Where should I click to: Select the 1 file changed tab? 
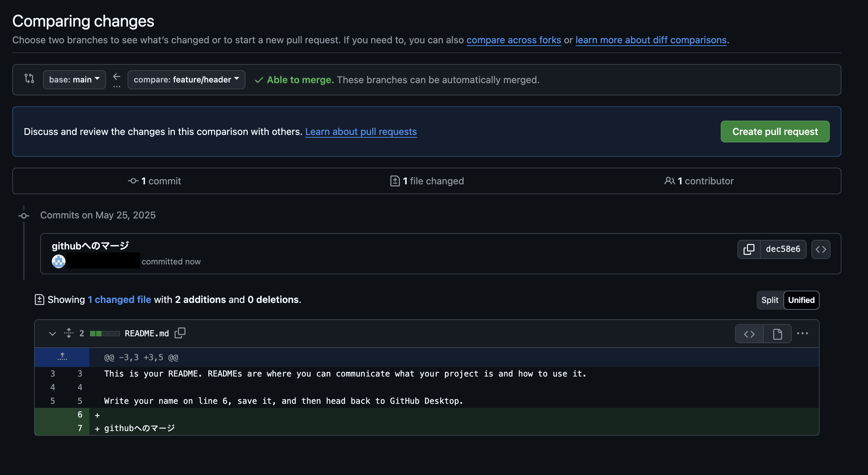(x=427, y=181)
